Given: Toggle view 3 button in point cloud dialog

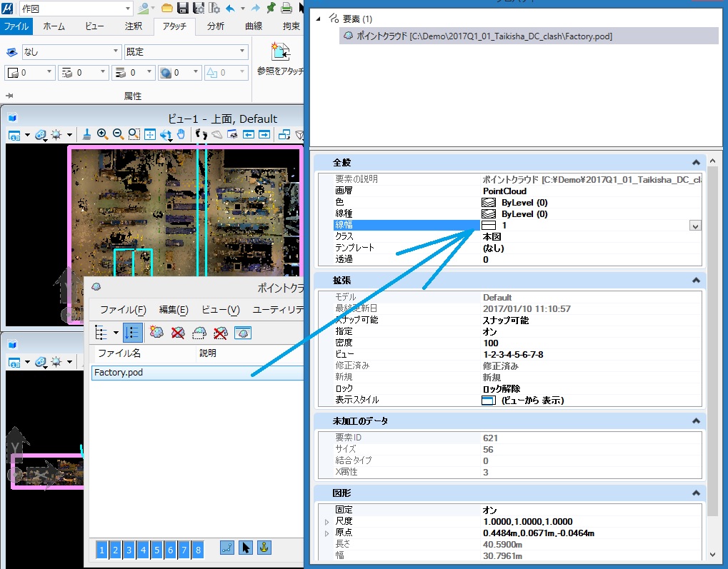Looking at the screenshot, I should (x=129, y=550).
